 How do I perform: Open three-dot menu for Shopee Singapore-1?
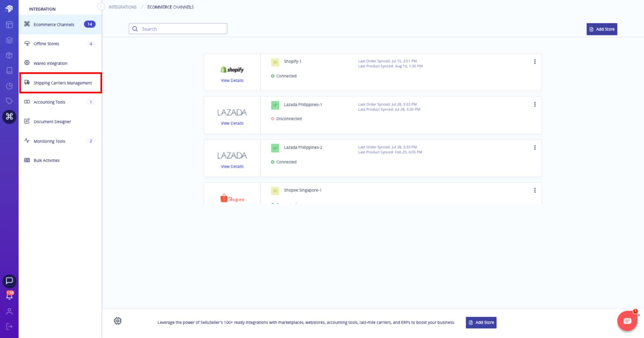(535, 190)
